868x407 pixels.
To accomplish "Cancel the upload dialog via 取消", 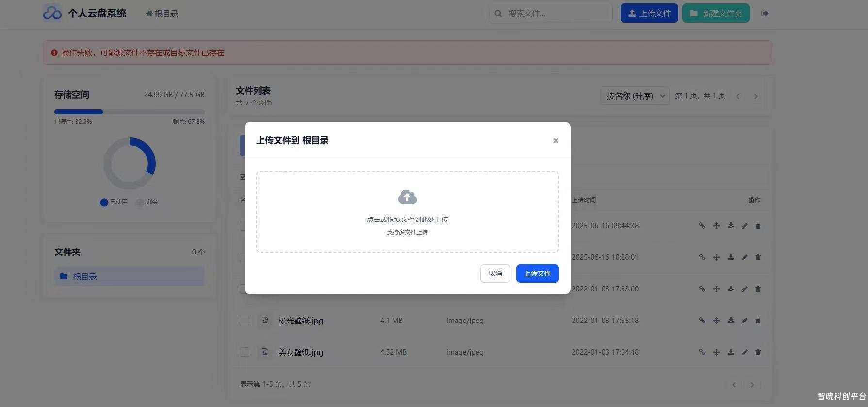I will (x=495, y=273).
